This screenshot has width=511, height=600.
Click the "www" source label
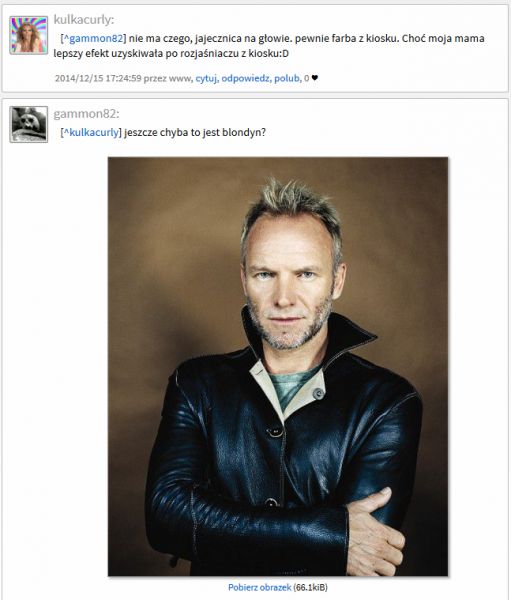pos(180,78)
